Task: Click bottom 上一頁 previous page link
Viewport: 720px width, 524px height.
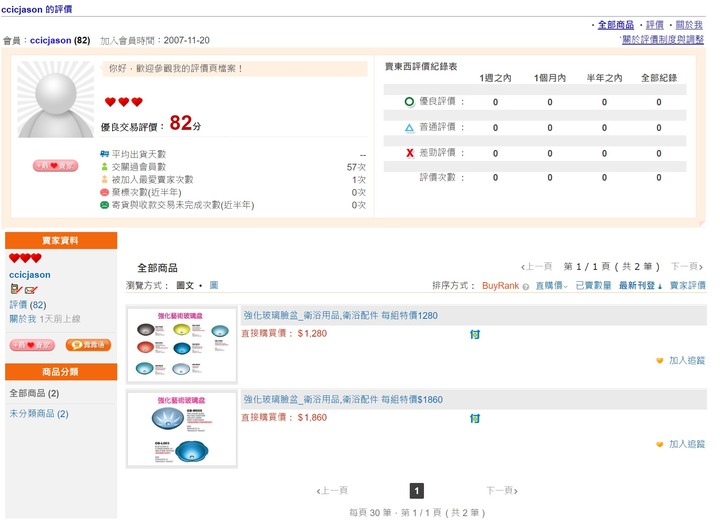Action: click(332, 490)
